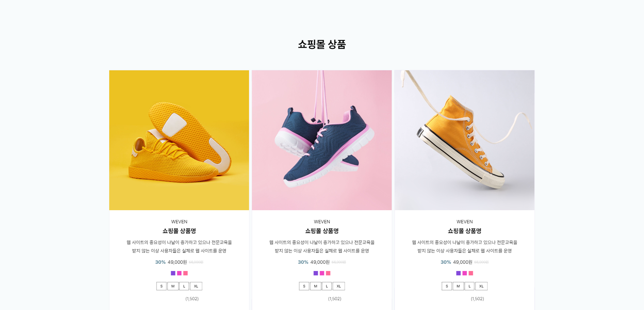Open the yellow mesh sneaker product image
Screen dimensions: 644x310
point(179,140)
